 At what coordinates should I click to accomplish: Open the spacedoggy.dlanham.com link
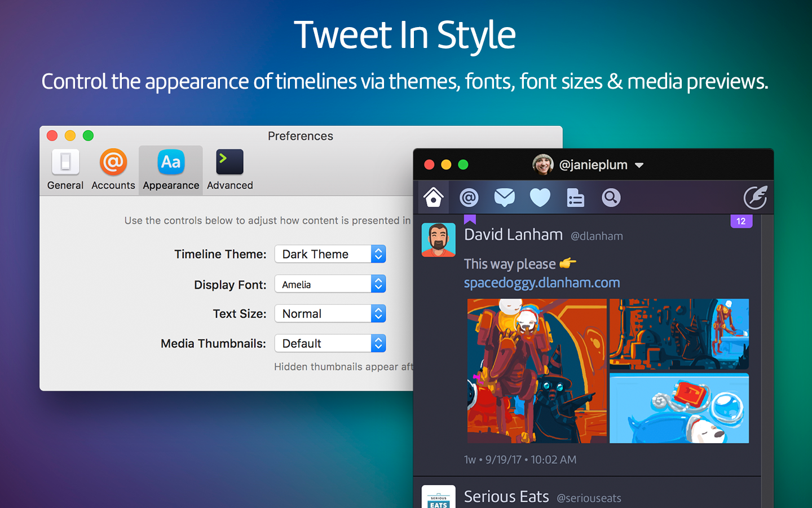tap(542, 283)
